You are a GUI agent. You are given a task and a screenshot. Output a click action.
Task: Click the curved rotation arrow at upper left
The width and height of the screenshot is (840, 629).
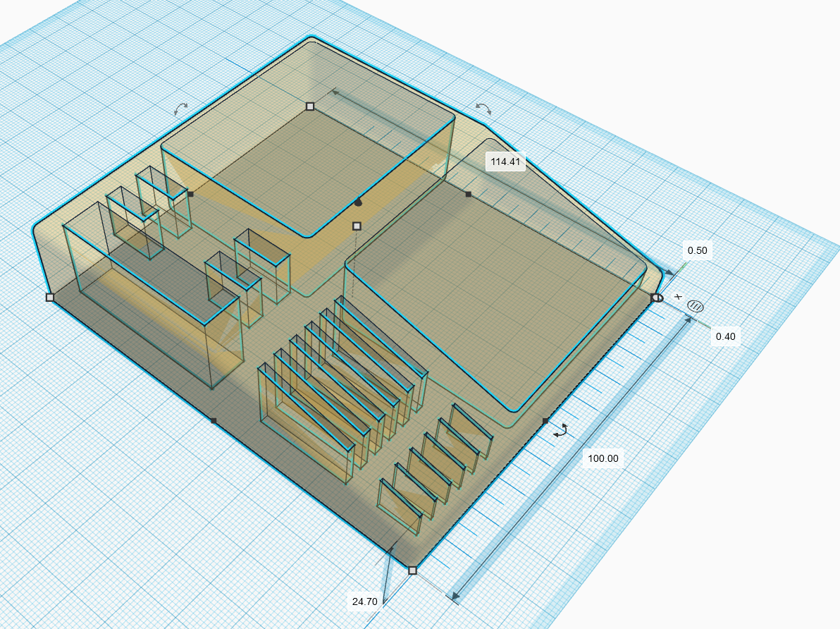(181, 108)
